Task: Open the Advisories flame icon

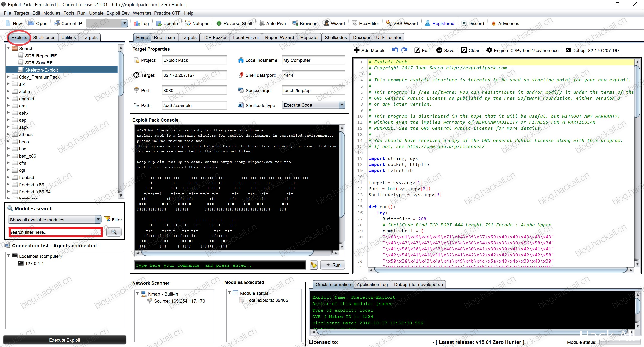Action: click(x=494, y=23)
